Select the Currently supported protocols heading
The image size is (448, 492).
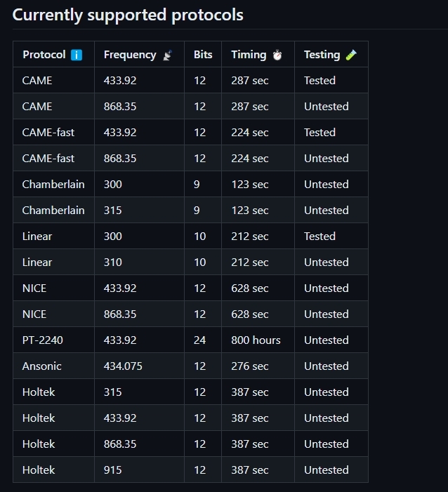click(x=128, y=15)
